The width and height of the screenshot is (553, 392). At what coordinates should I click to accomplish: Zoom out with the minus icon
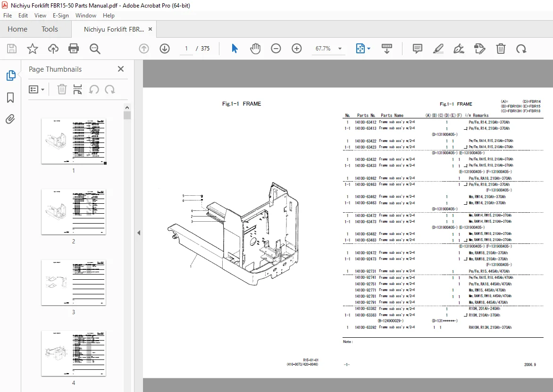tap(276, 49)
